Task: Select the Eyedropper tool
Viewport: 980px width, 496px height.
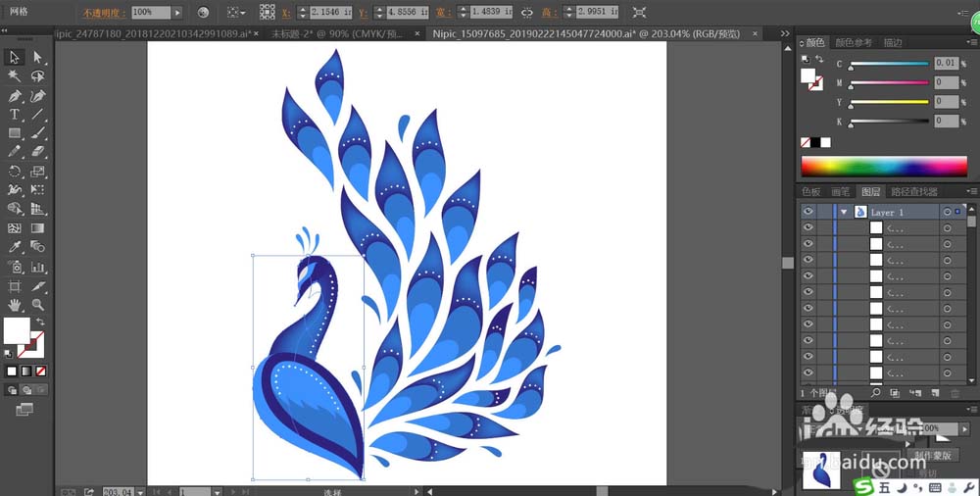Action: pos(15,247)
